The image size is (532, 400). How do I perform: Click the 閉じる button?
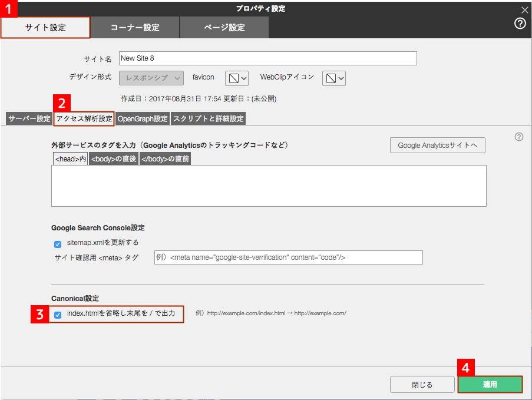pos(422,385)
